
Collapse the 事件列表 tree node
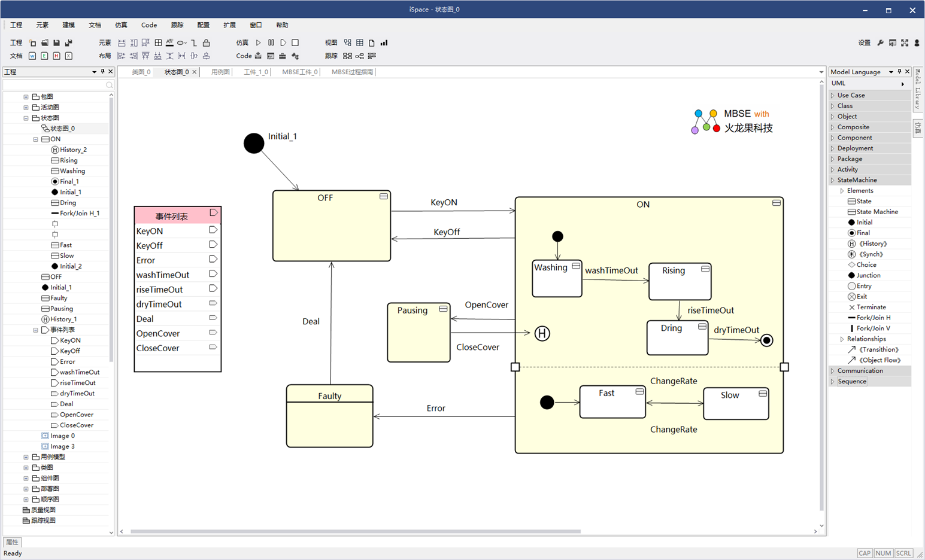pos(35,330)
